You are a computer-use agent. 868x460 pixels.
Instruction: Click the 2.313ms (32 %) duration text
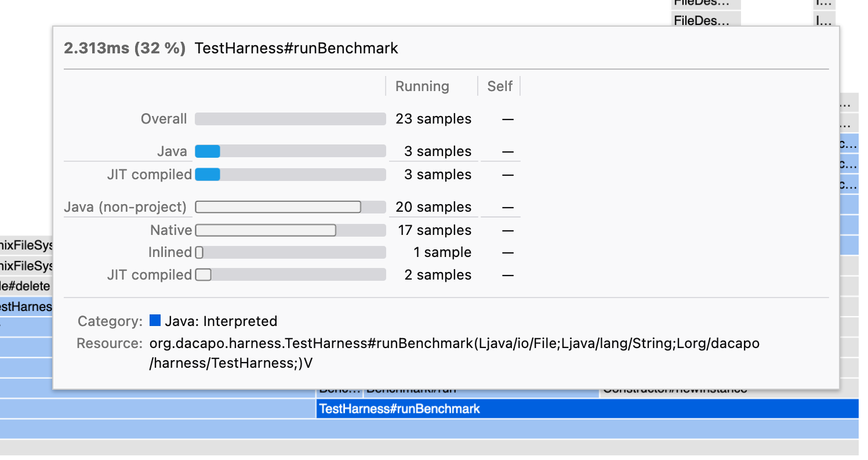tap(125, 48)
